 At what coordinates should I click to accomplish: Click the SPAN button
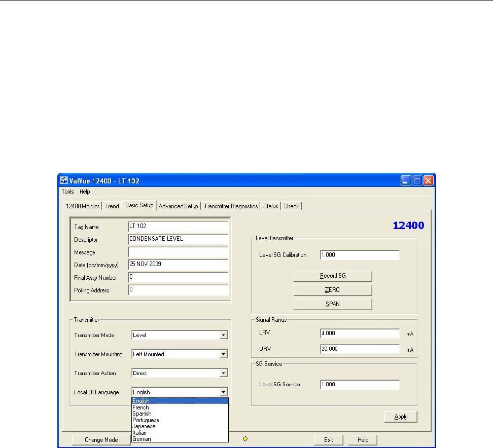pos(333,304)
